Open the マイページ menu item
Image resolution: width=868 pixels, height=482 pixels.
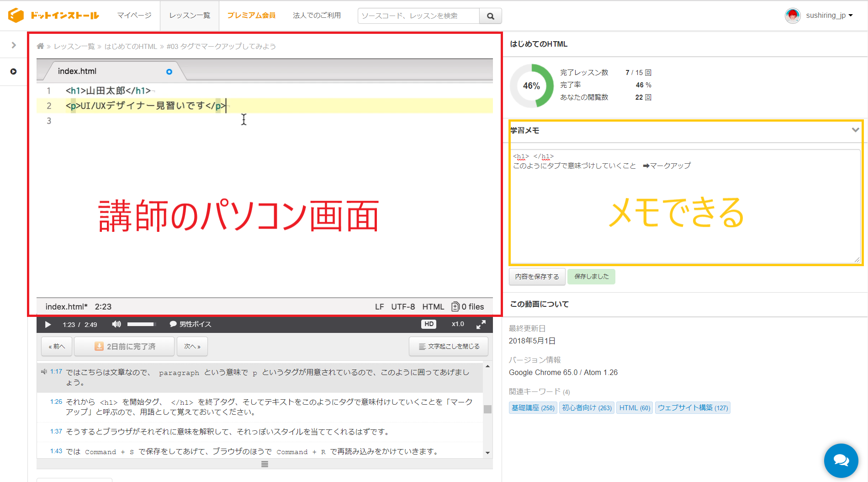point(134,16)
